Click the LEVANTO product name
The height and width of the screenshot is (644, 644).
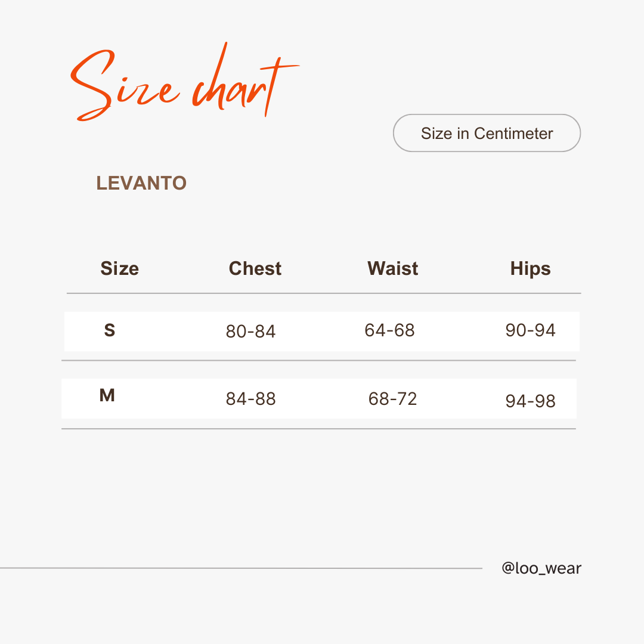pyautogui.click(x=141, y=183)
